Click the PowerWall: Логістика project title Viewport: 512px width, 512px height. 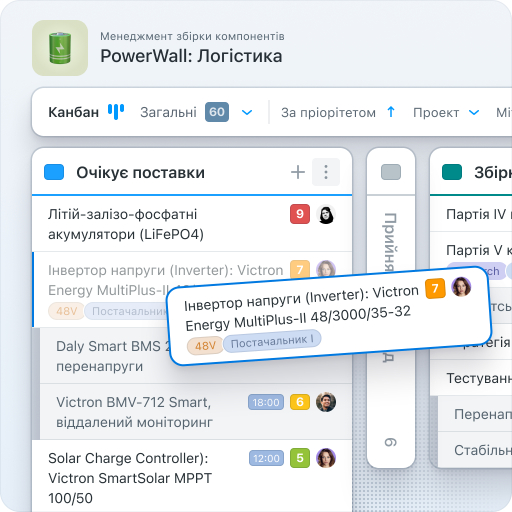[191, 56]
